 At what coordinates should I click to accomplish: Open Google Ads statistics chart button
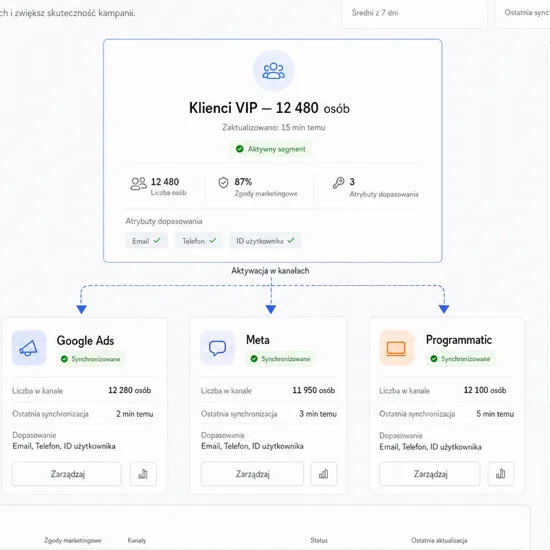coord(143,474)
